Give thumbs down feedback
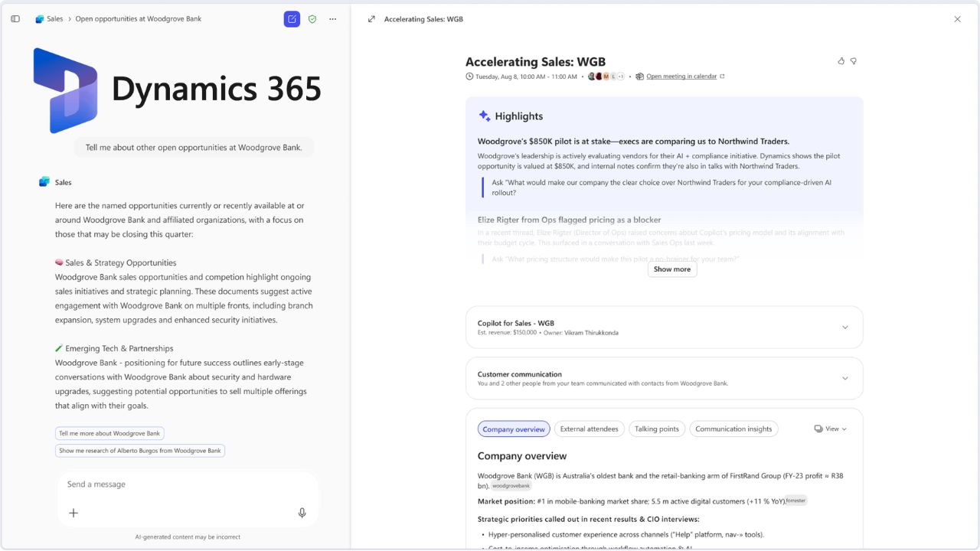The image size is (980, 551). tap(854, 61)
